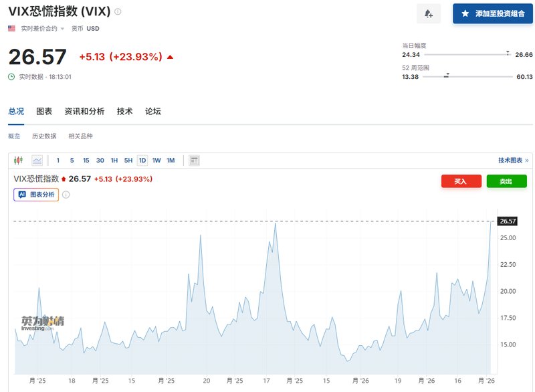
Task: Click info icon next to VIX title
Action: tap(118, 12)
